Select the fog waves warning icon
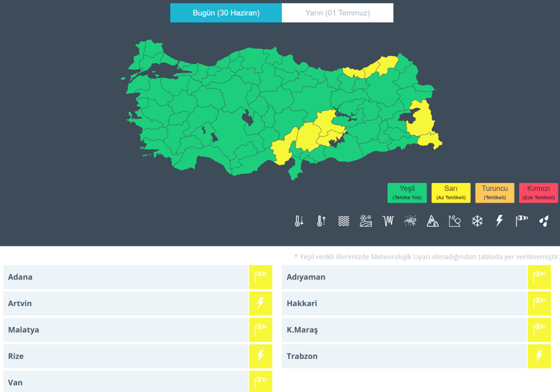The image size is (560, 392). 343,221
